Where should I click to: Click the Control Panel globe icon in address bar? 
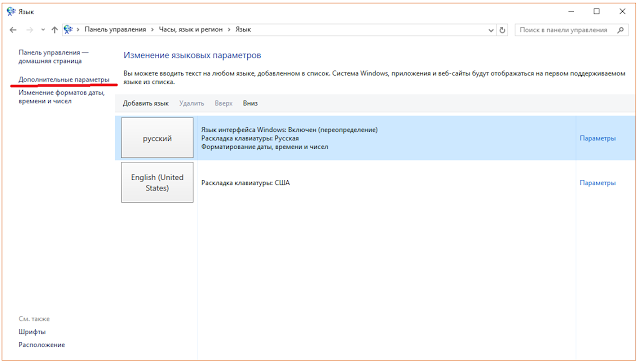(68, 29)
